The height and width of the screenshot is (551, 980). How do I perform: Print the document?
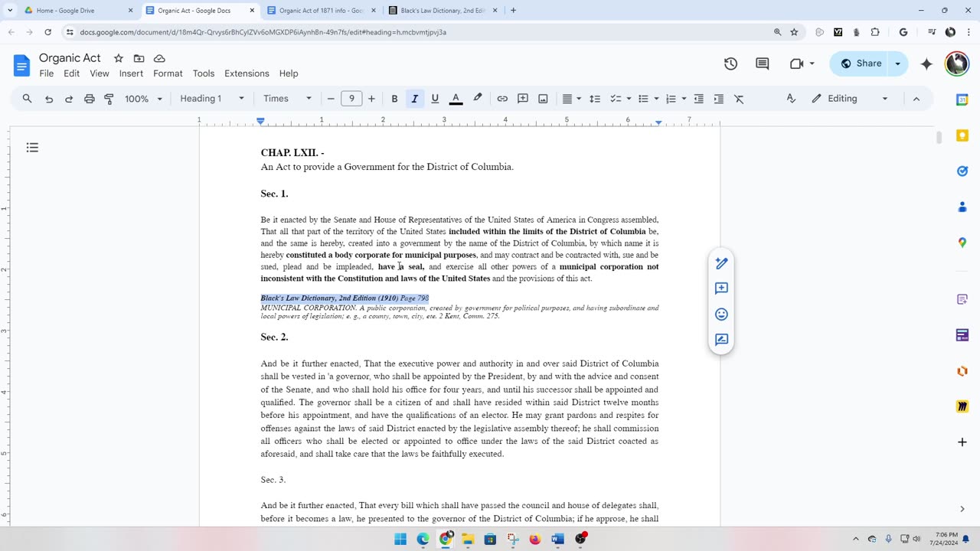(x=89, y=99)
